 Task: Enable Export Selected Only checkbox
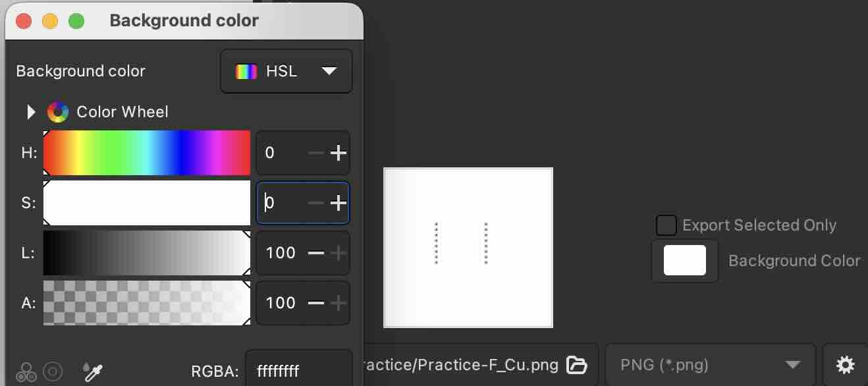(x=666, y=225)
